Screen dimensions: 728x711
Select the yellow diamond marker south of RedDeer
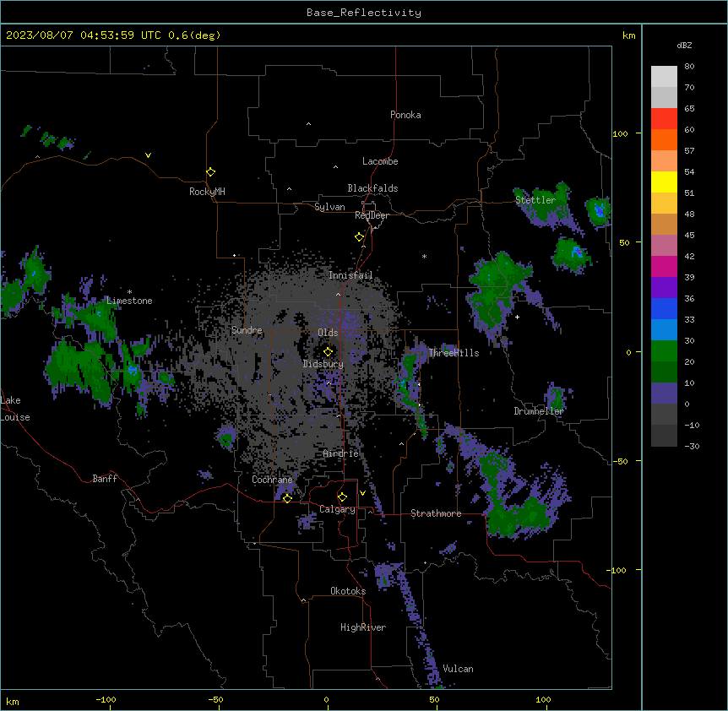[x=359, y=237]
